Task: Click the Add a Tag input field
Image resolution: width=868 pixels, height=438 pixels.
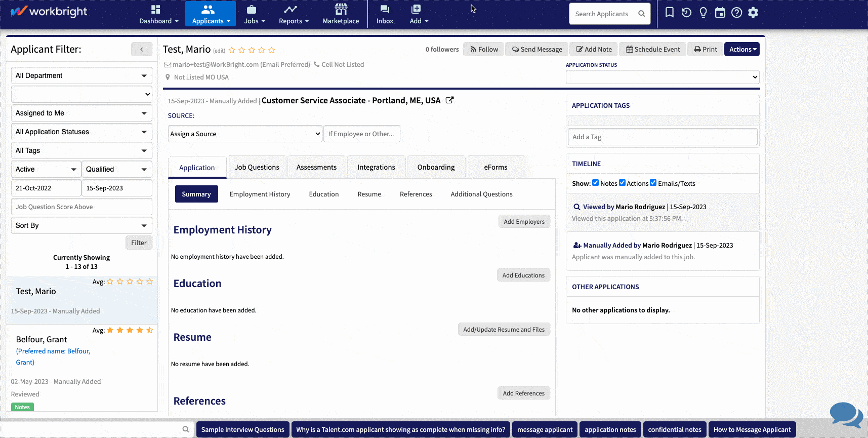Action: (662, 137)
